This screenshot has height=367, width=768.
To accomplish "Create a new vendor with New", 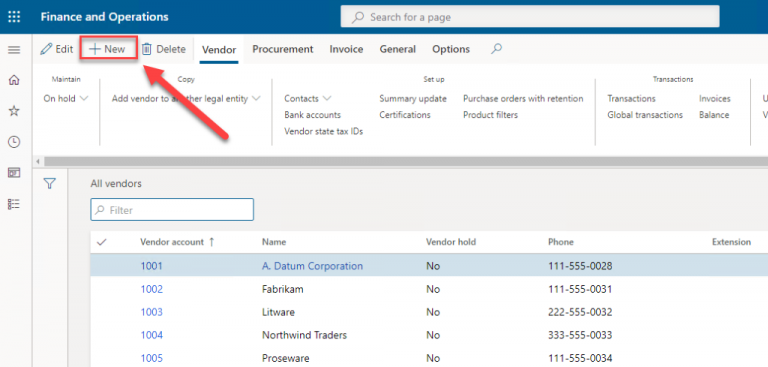I will click(108, 49).
